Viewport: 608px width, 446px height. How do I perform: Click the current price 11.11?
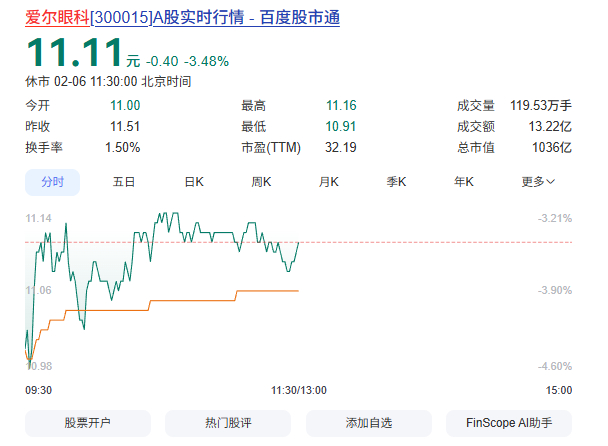pyautogui.click(x=74, y=52)
